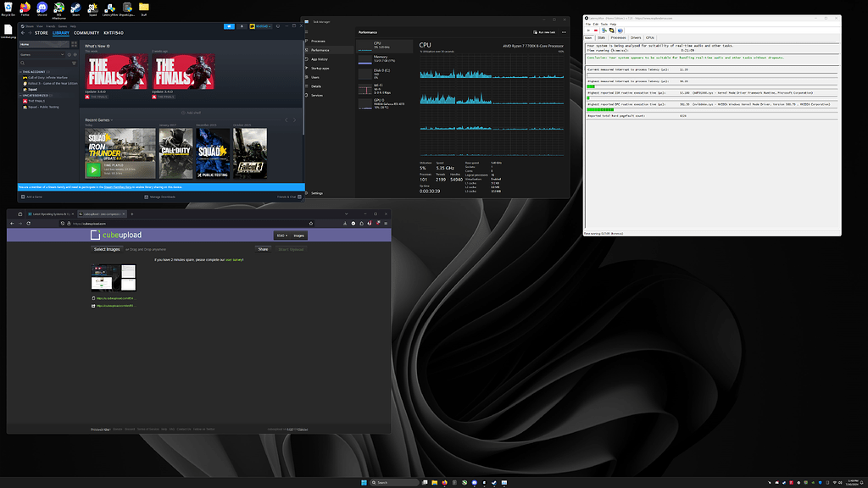This screenshot has height=488, width=868.
Task: Open Settings in Task Manager sidebar
Action: (x=316, y=193)
